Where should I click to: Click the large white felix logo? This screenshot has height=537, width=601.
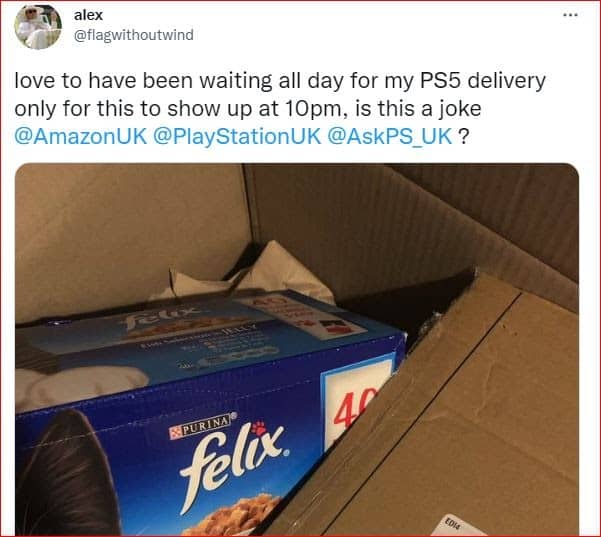234,464
